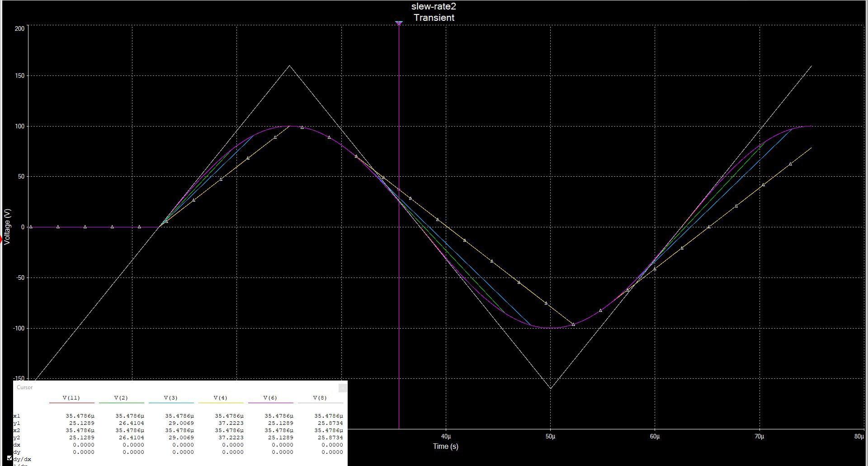The image size is (868, 466).
Task: Select the V(4) column header in Cursor panel
Action: (x=221, y=398)
